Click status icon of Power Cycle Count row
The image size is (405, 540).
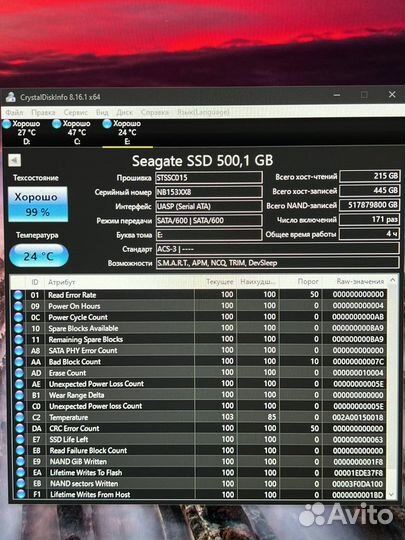point(18,317)
